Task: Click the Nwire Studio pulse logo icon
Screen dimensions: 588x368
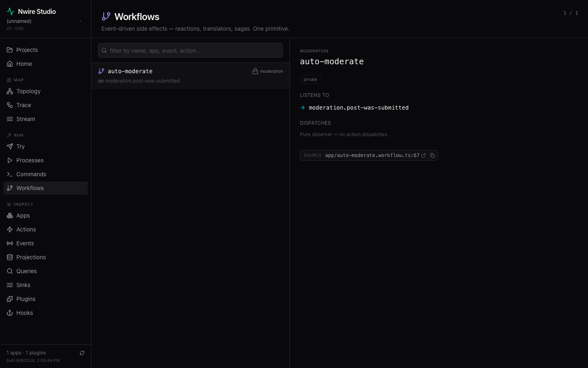Action: point(11,11)
